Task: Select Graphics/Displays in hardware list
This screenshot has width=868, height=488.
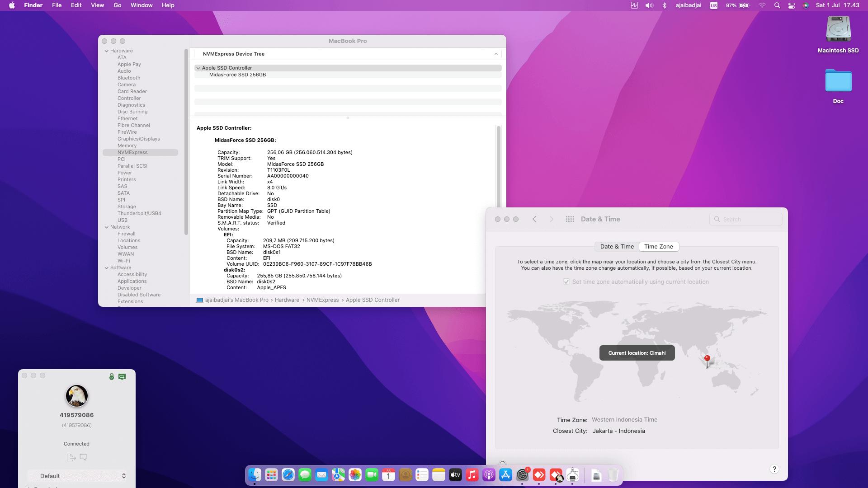Action: click(138, 139)
